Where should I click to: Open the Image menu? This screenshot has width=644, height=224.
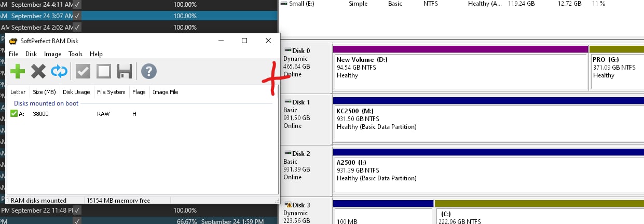click(52, 54)
